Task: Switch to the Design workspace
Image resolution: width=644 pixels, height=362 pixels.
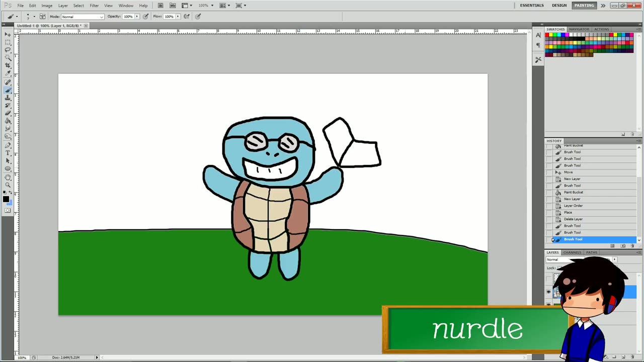Action: (559, 6)
